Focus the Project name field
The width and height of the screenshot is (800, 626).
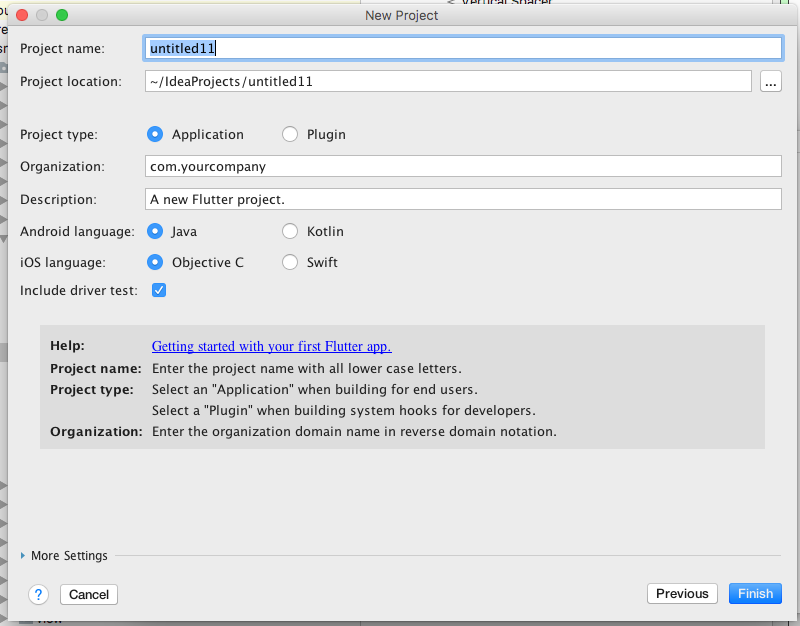coord(463,48)
